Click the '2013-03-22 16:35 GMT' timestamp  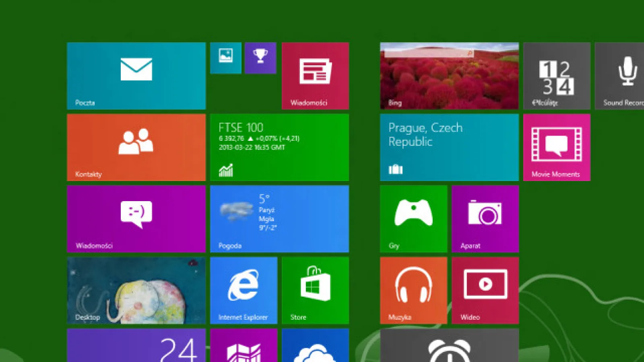[252, 147]
